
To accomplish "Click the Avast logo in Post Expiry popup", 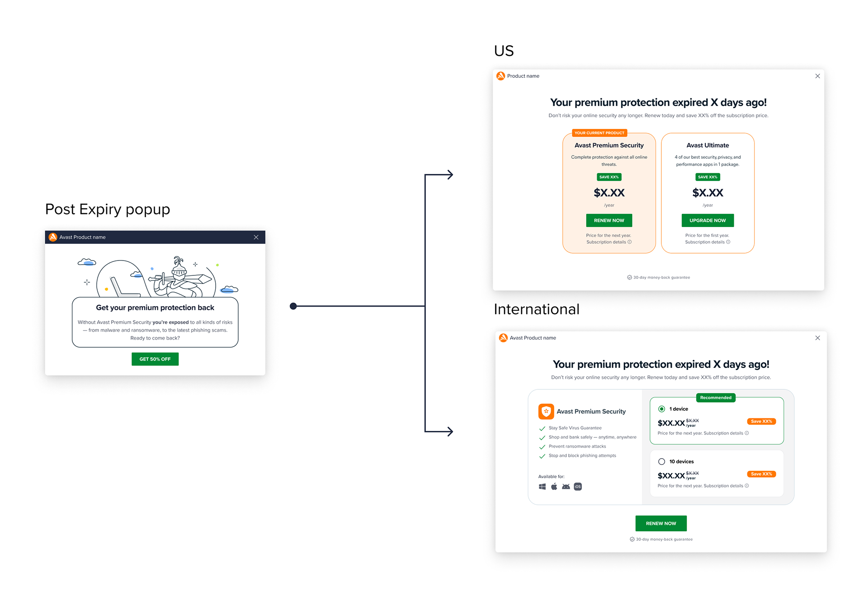I will [x=53, y=237].
